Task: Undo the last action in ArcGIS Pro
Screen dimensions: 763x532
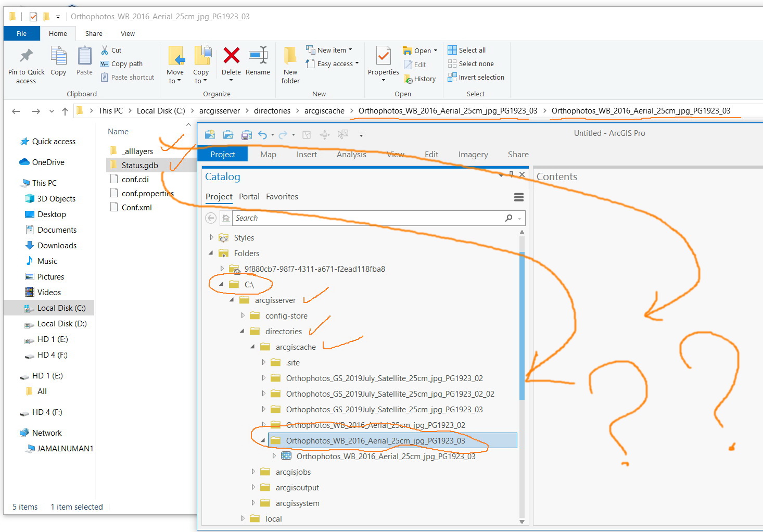Action: pos(262,135)
